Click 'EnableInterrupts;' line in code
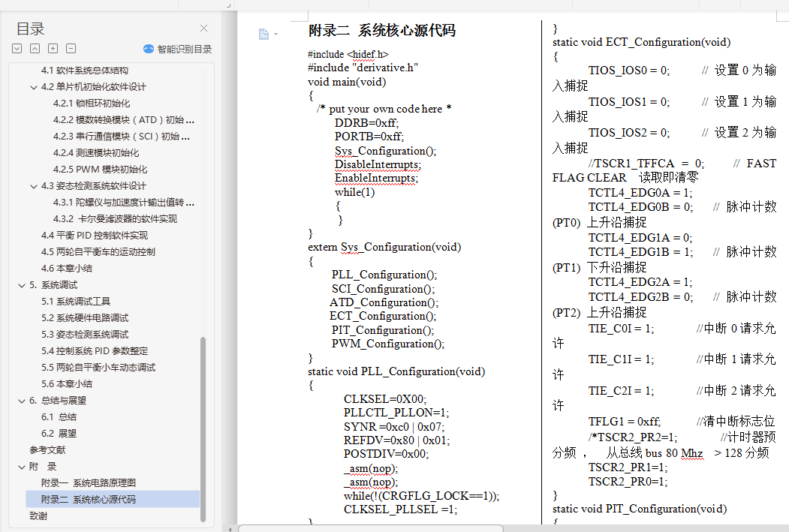The image size is (789, 532). click(x=376, y=178)
